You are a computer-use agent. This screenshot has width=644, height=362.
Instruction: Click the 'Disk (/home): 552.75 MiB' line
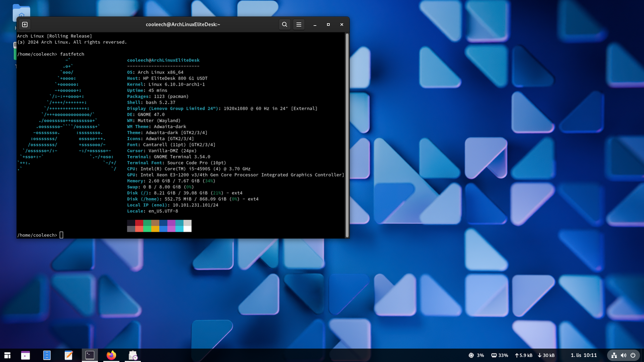point(193,199)
